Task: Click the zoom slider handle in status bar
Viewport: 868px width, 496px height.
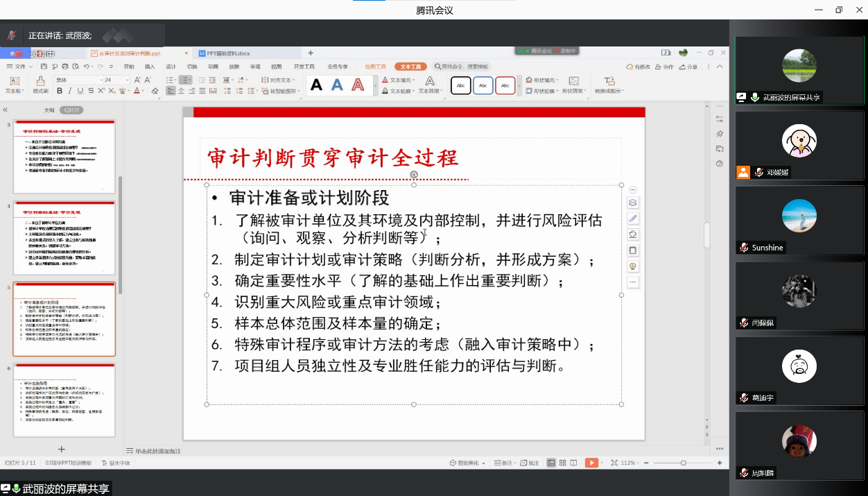Action: 683,463
